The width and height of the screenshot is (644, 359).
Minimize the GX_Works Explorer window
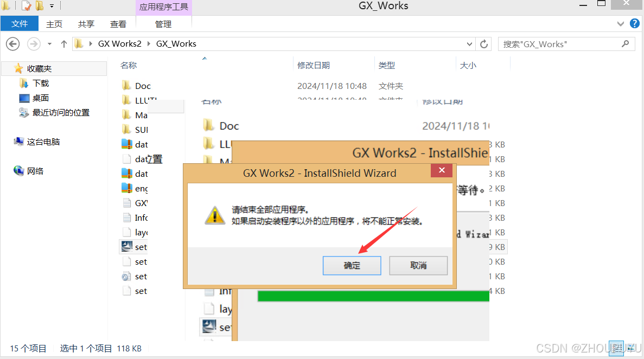(x=583, y=5)
